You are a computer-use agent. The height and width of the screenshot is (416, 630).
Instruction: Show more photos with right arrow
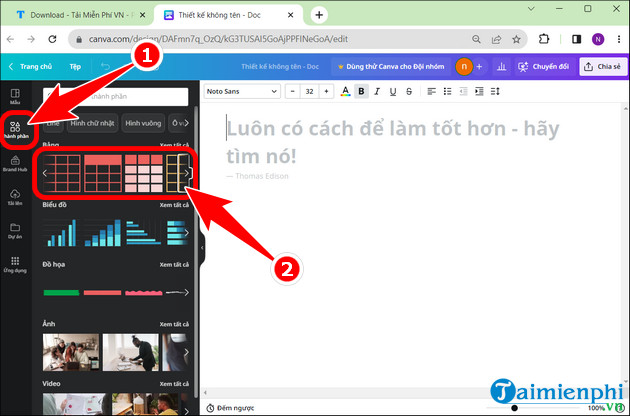tap(186, 352)
